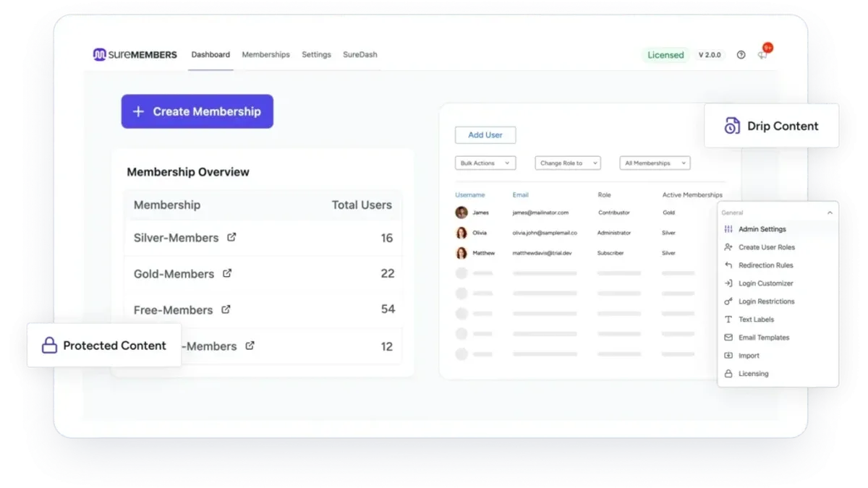Viewport: 868px width, 488px height.
Task: Open the All Memberships filter dropdown
Action: [655, 163]
